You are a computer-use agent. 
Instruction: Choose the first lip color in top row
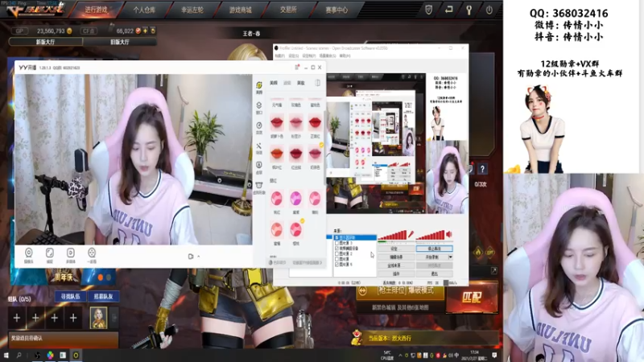coord(277,122)
